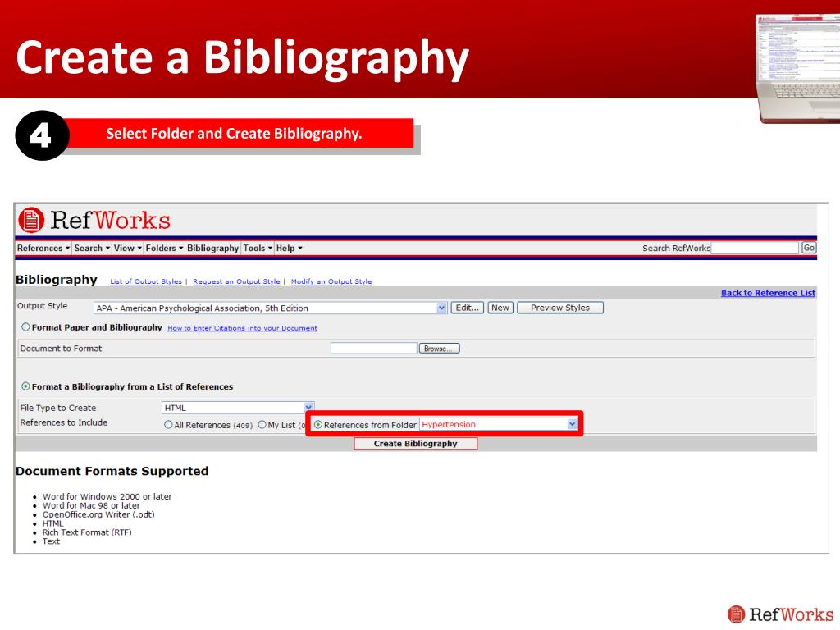The image size is (840, 630).
Task: Click the Search RefWorks input field
Action: point(755,248)
